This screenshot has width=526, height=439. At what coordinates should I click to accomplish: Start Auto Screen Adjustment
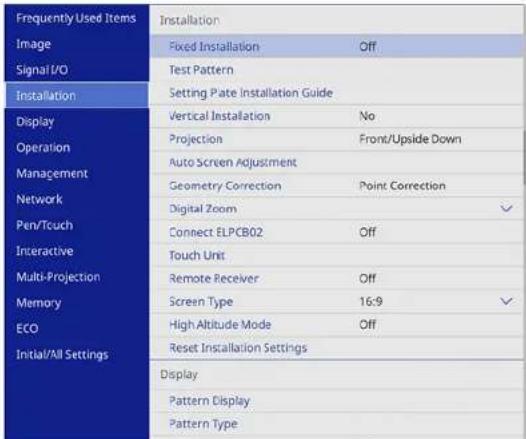337,162
